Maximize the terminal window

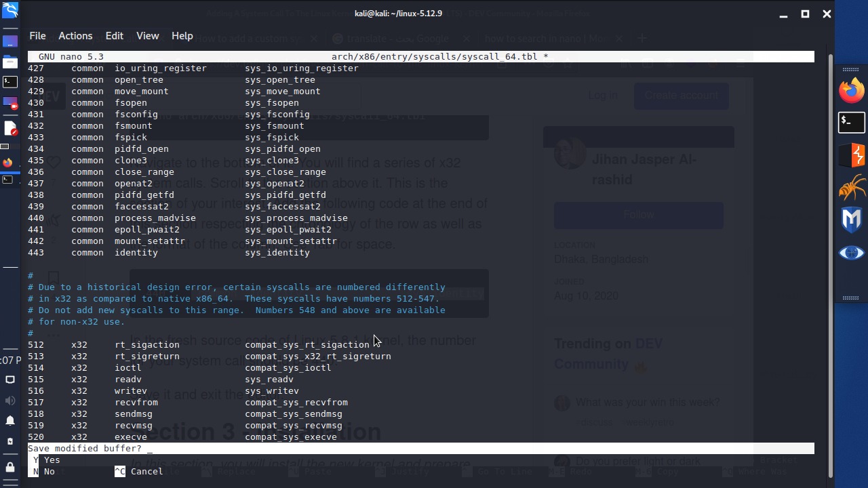[805, 14]
